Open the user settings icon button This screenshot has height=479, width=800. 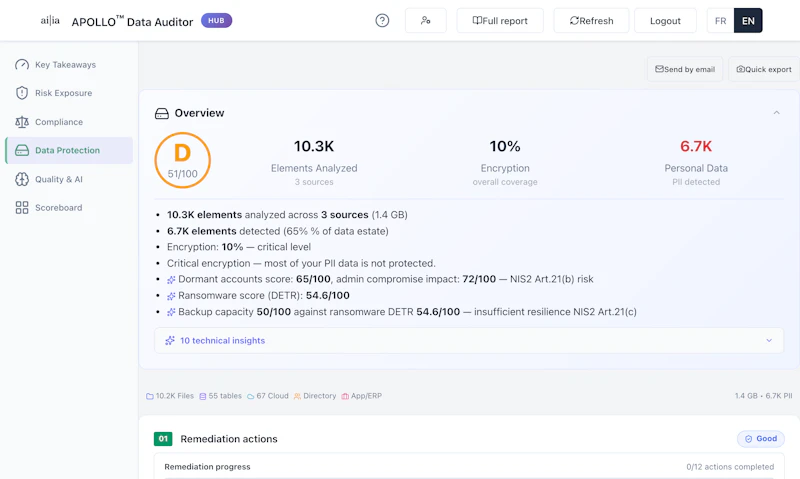click(x=426, y=20)
